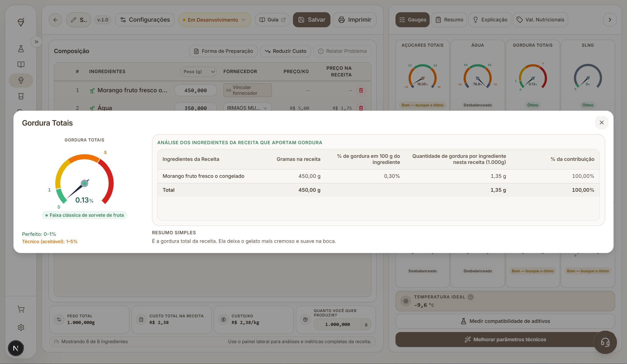Click the snowflake temperature icon
The image size is (627, 364).
406,301
